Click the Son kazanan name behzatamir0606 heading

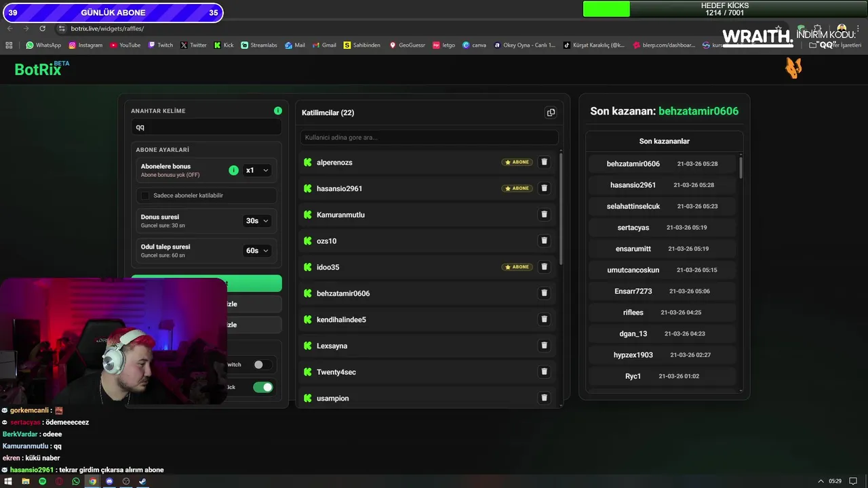tap(698, 111)
